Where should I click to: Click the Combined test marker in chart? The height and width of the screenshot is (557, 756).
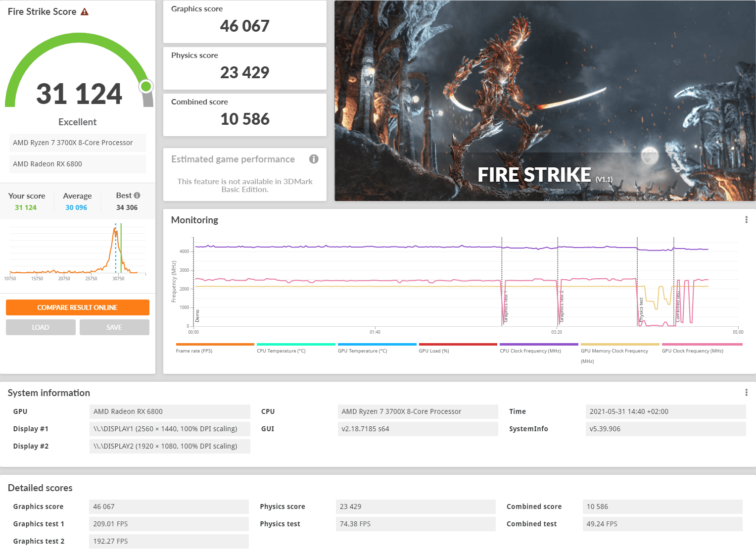tap(677, 306)
